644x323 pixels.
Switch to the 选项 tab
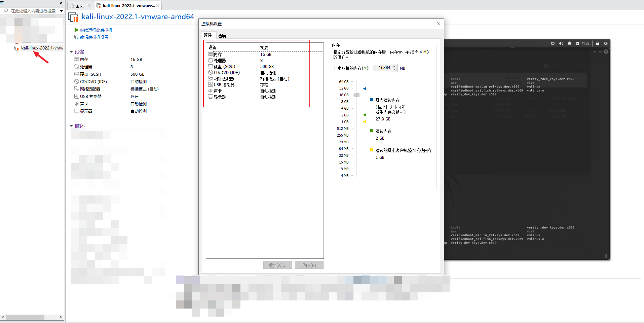pyautogui.click(x=222, y=35)
